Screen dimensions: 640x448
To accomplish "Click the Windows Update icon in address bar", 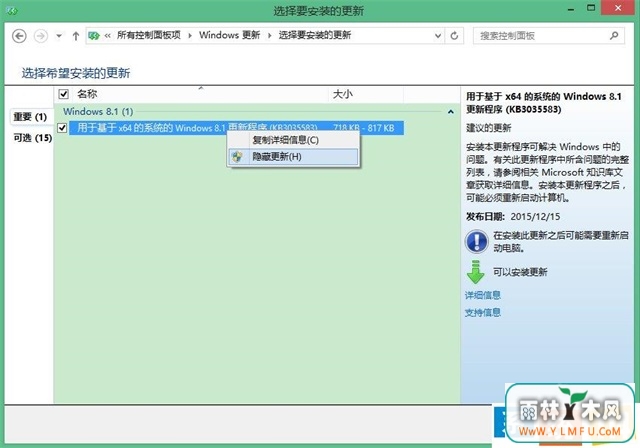I will tap(94, 36).
